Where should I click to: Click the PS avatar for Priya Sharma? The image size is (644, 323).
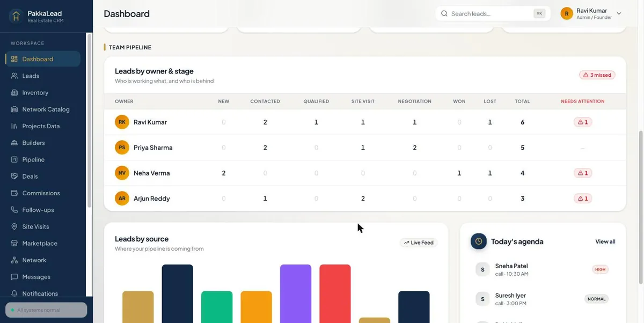click(x=122, y=148)
